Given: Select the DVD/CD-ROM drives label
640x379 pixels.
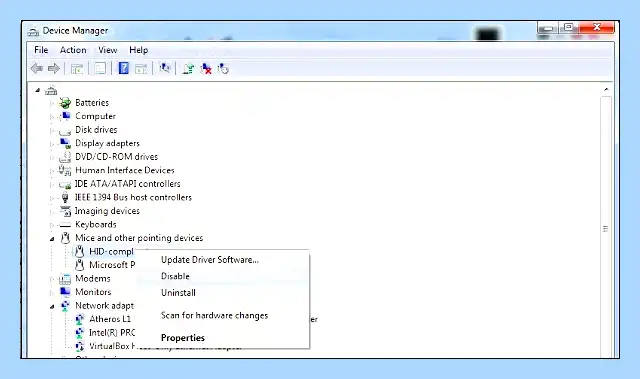Looking at the screenshot, I should tap(116, 157).
